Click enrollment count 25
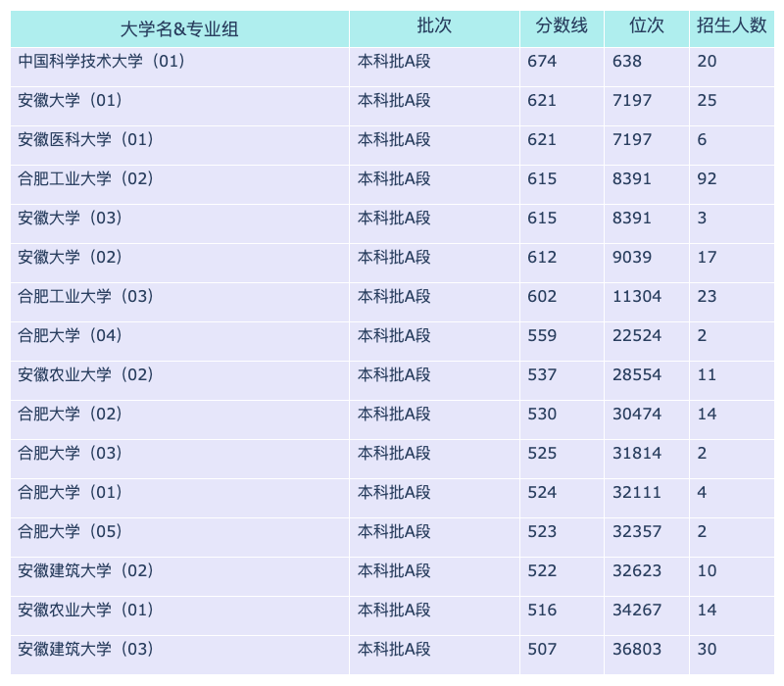 (707, 100)
